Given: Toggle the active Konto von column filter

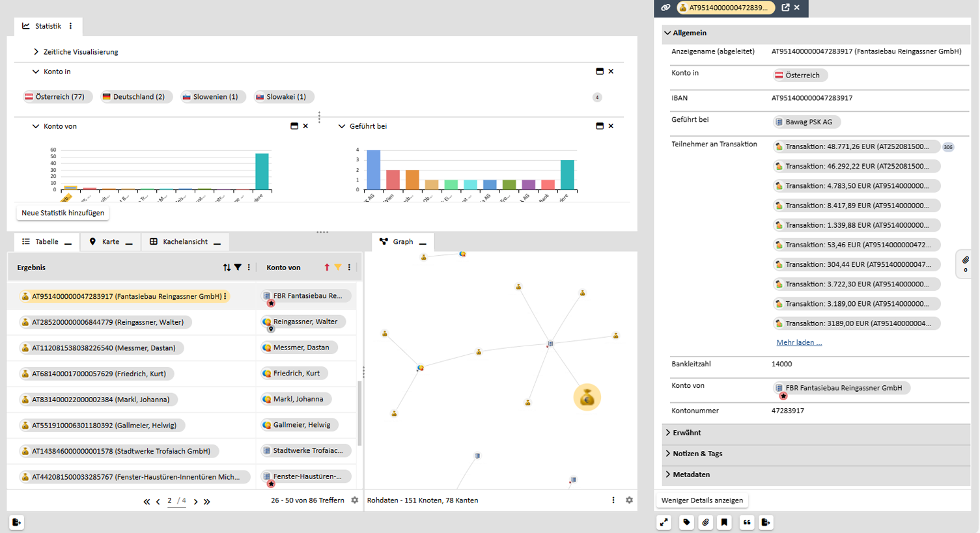Looking at the screenshot, I should click(338, 267).
